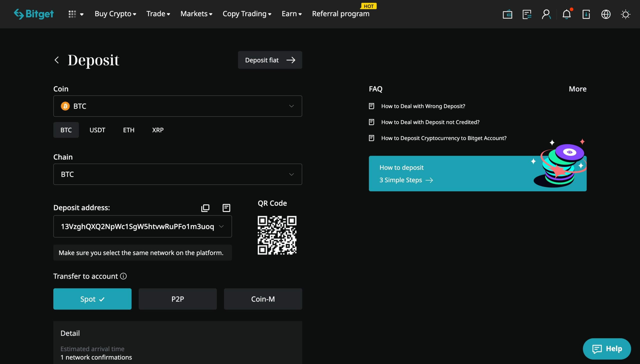This screenshot has height=364, width=640.
Task: Click the same network warning note
Action: pos(142,252)
